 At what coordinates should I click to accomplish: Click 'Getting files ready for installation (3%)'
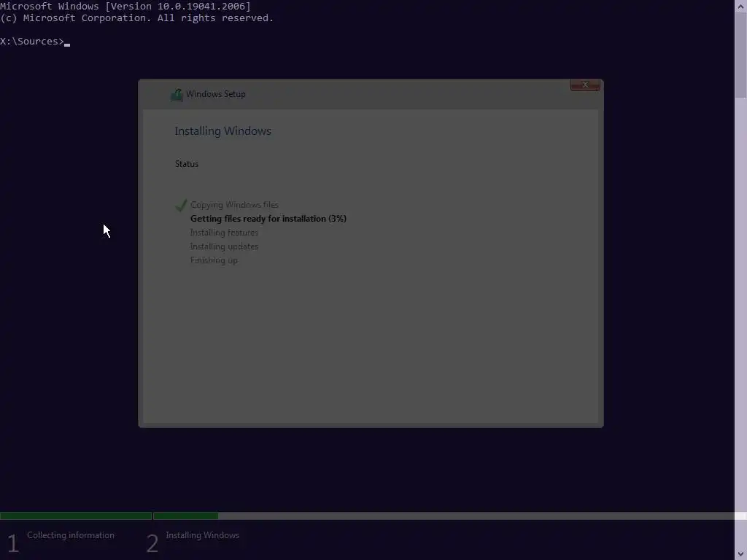268,219
